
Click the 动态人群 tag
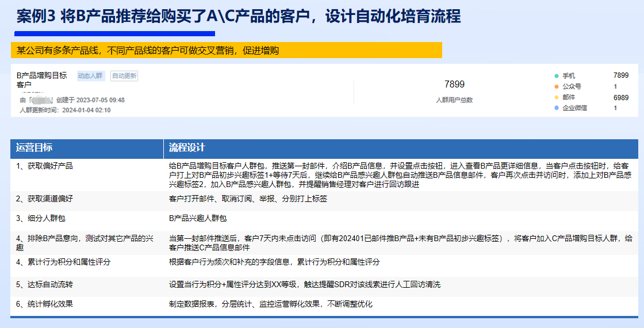coord(91,76)
